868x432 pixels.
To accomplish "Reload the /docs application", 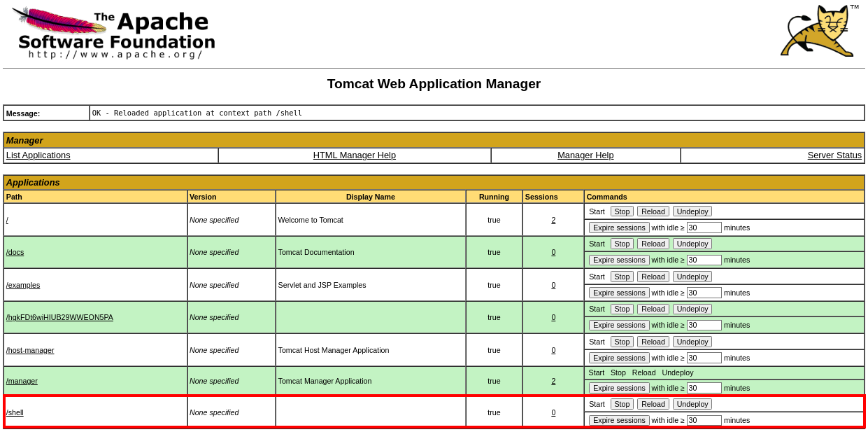I will coord(653,244).
